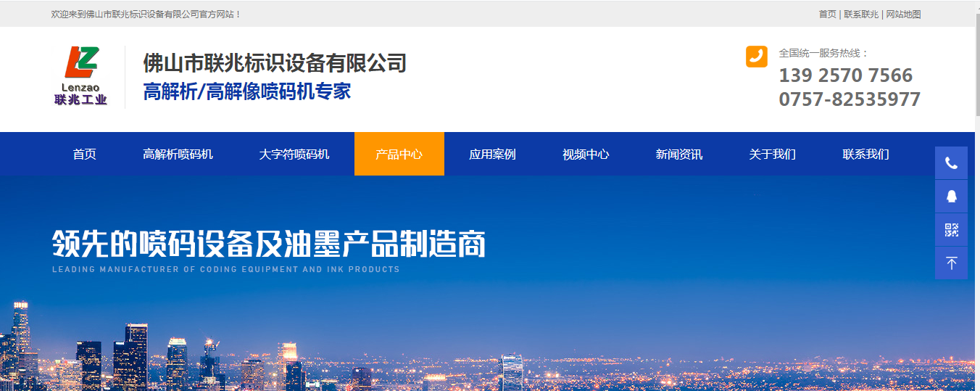The image size is (980, 391).
Task: Go to 高解析喷码机 in the navigation bar
Action: point(178,154)
